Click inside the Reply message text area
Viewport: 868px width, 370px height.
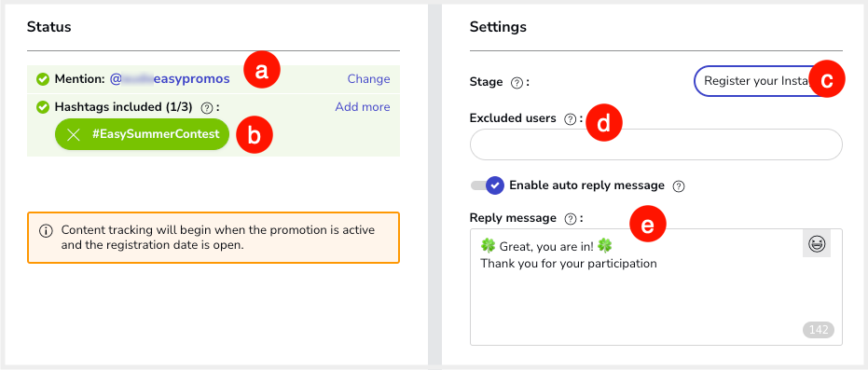[656, 287]
